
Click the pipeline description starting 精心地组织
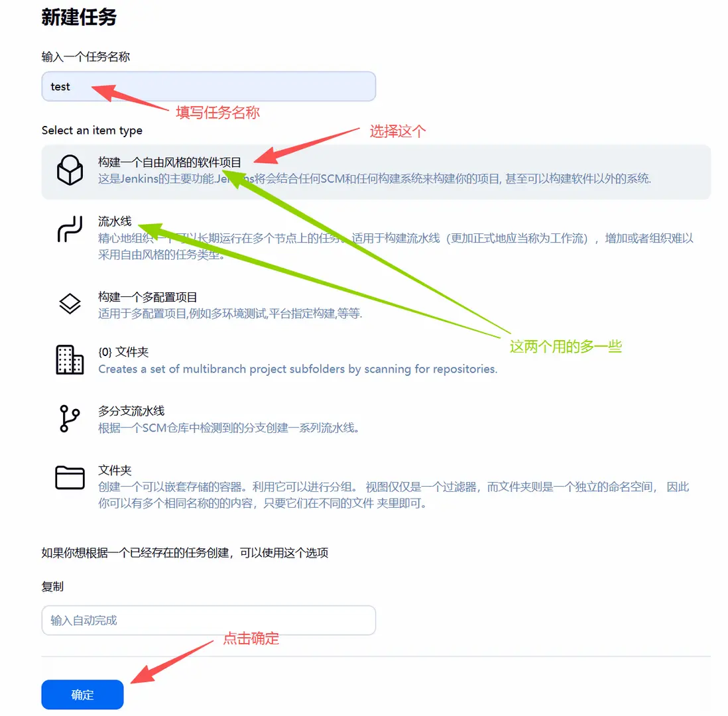point(396,247)
